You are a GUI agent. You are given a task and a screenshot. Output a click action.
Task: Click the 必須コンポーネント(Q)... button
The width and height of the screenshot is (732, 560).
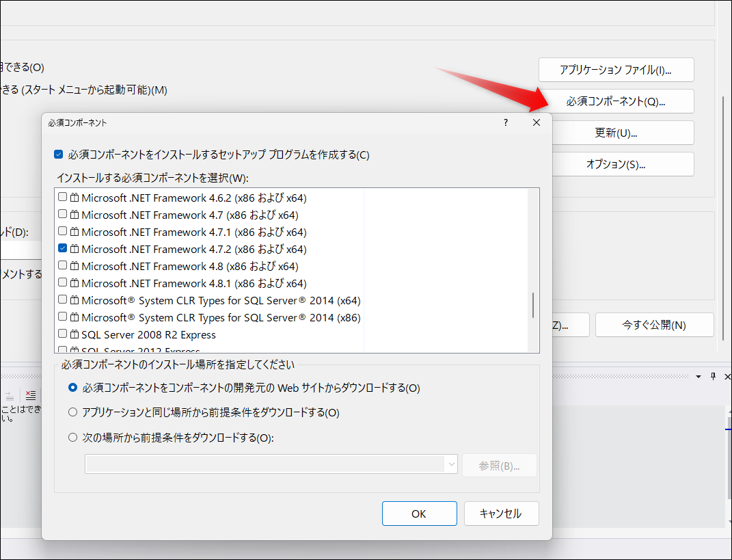[616, 101]
